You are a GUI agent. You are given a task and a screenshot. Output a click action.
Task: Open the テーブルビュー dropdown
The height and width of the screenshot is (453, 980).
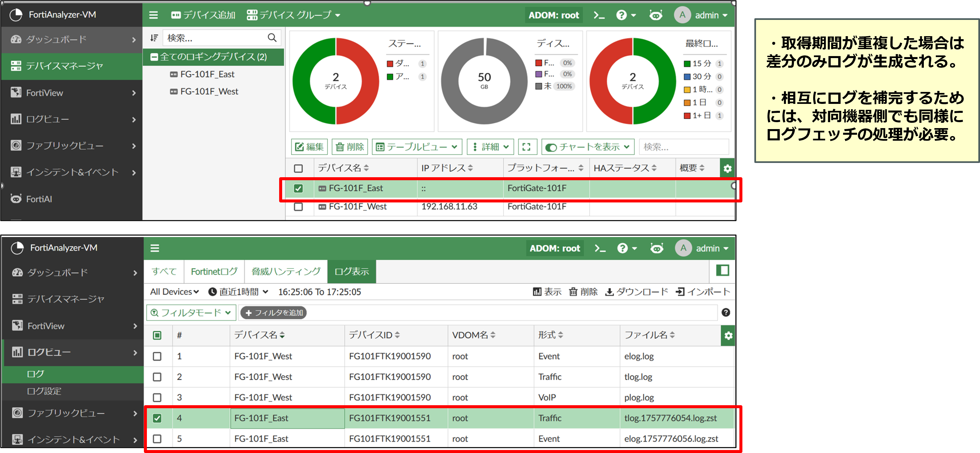417,147
